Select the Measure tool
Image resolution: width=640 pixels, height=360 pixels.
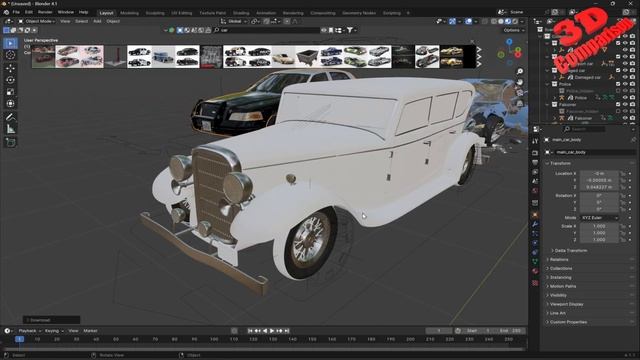coord(11,129)
